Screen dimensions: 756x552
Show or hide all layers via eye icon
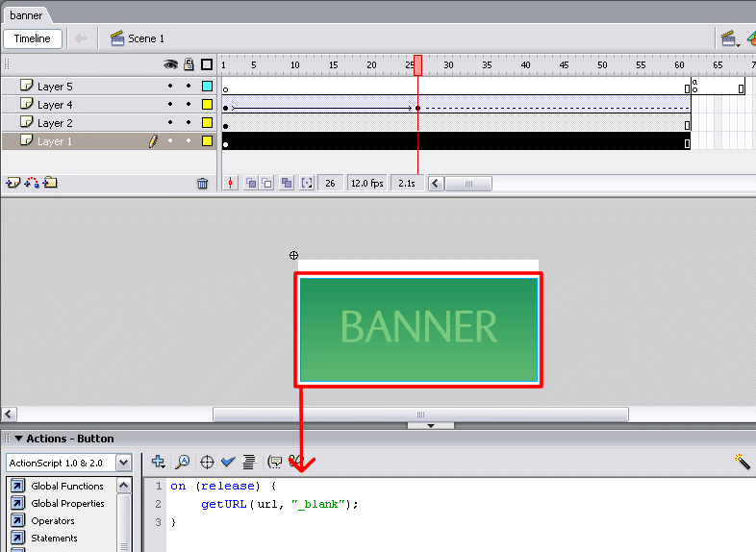coord(170,64)
